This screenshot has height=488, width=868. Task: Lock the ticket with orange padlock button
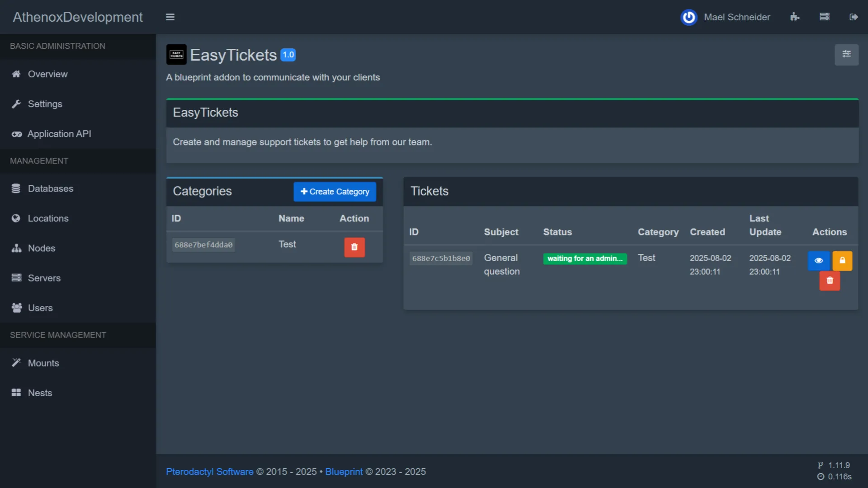pos(842,261)
